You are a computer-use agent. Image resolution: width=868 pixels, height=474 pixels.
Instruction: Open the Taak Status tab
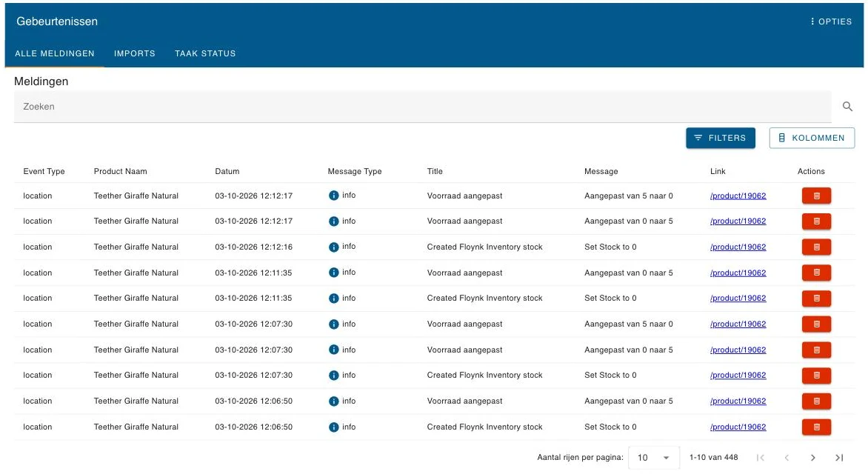tap(205, 54)
